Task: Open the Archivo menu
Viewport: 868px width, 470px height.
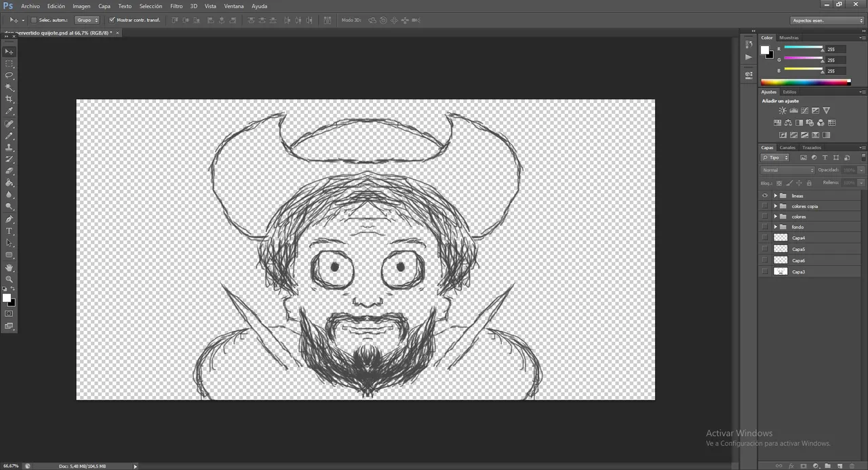Action: pyautogui.click(x=31, y=6)
